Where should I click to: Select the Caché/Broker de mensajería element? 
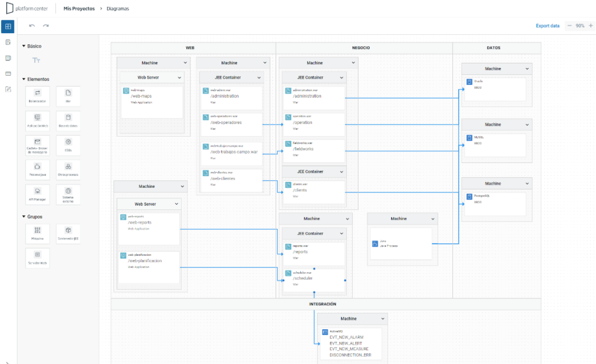pos(37,145)
